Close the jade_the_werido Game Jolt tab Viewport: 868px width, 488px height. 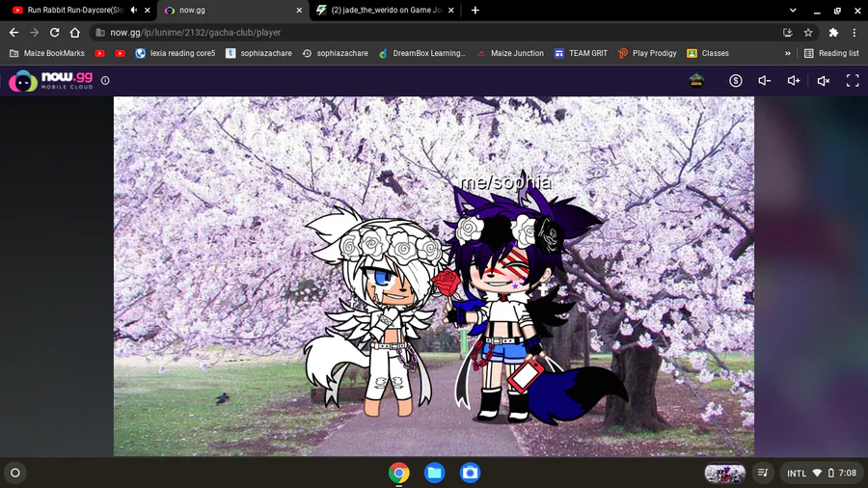(x=450, y=10)
